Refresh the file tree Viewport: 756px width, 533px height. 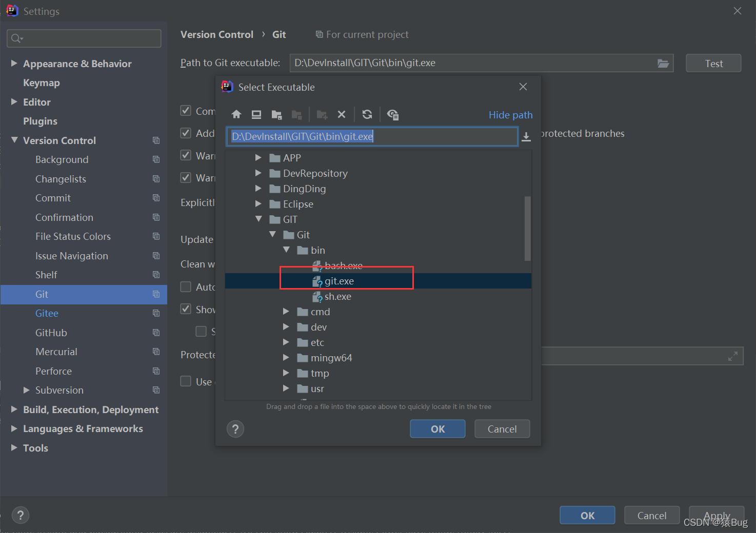tap(367, 114)
